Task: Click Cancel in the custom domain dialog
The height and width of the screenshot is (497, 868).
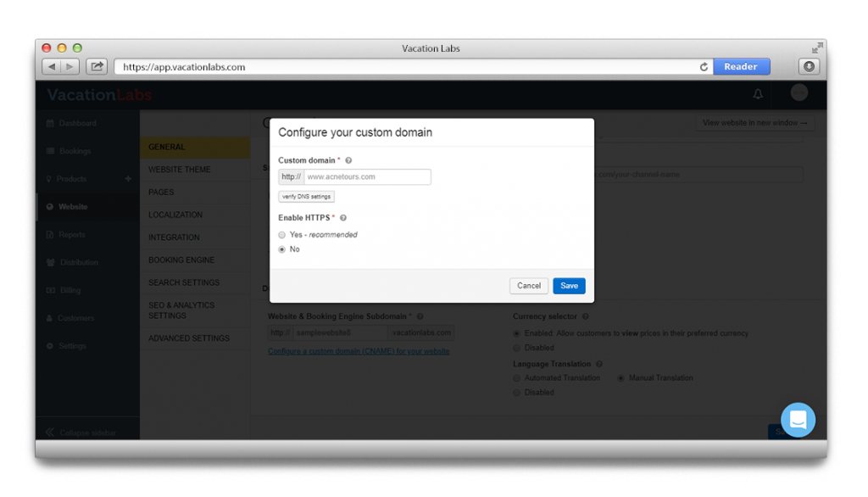Action: 529,286
